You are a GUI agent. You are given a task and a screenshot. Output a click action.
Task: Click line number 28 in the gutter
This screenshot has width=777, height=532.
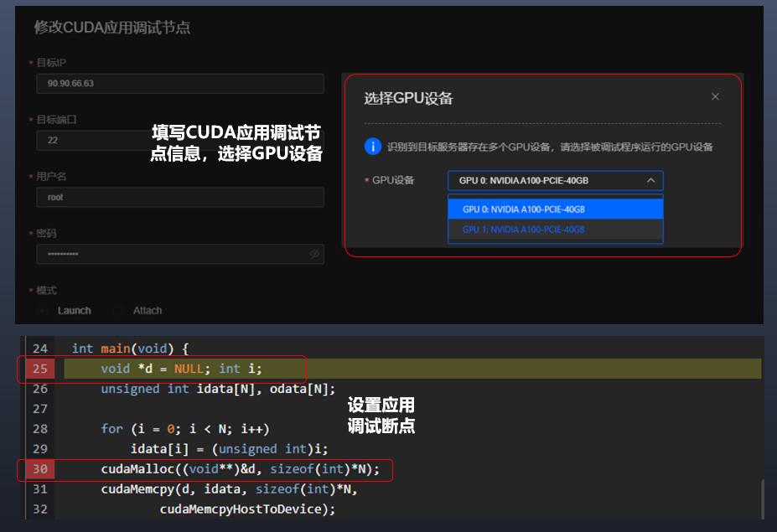(x=39, y=428)
